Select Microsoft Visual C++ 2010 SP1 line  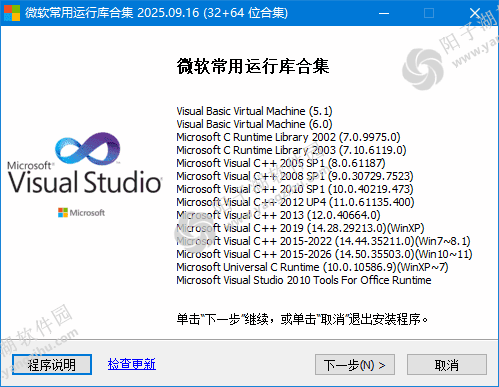coord(295,189)
